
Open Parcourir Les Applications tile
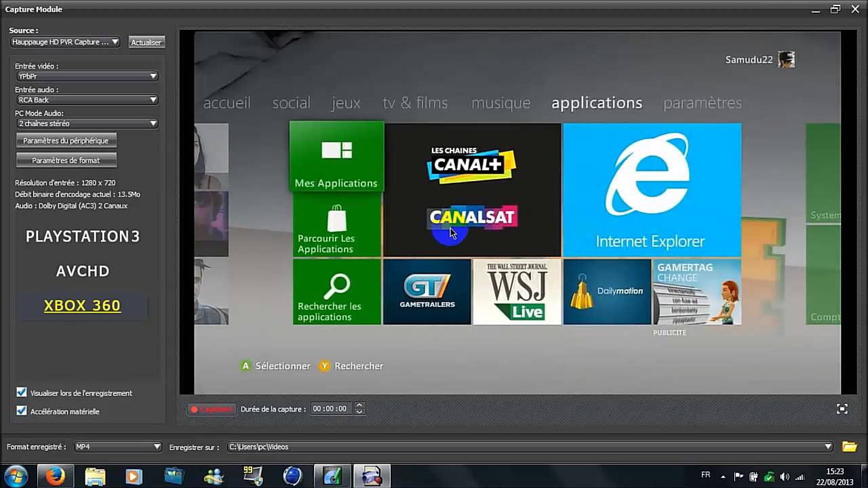[x=337, y=225]
